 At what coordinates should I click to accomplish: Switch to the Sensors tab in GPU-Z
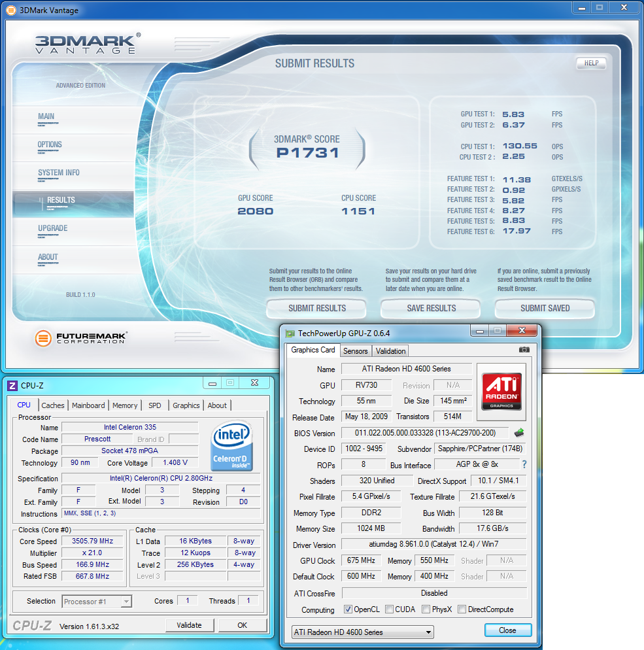click(x=355, y=351)
